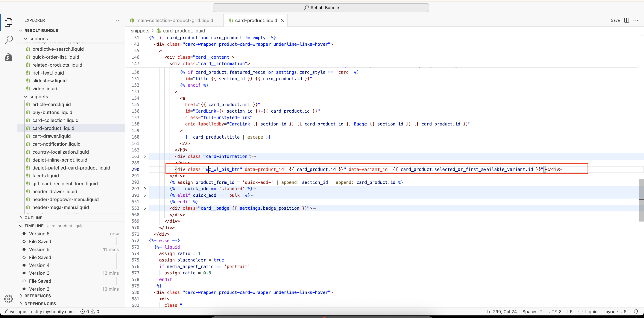Switch to main-collection-product-grid.liquid tab
This screenshot has height=318, width=644.
[x=174, y=20]
